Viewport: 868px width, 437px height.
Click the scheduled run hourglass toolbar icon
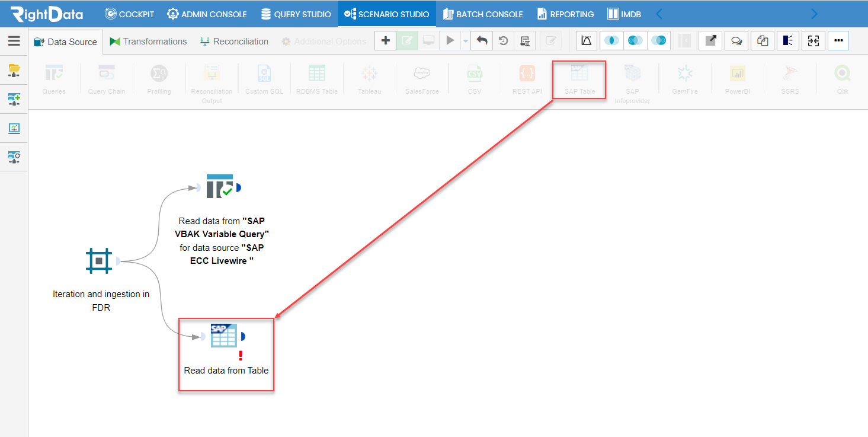(524, 41)
